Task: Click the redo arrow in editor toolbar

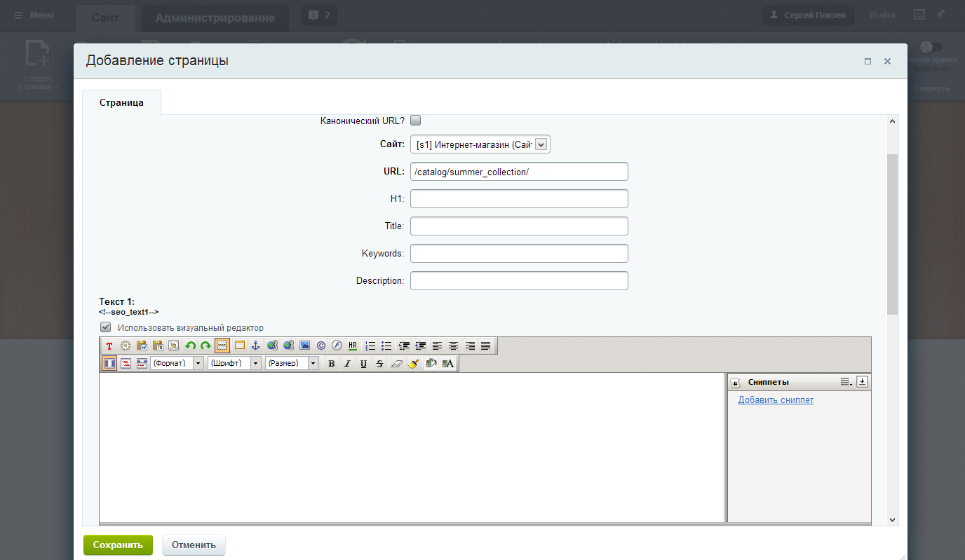Action: 205,346
